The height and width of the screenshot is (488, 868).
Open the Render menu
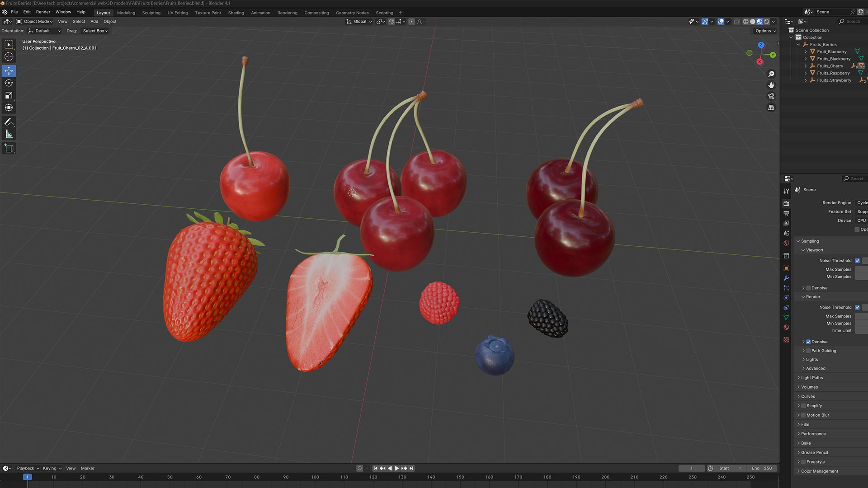click(x=43, y=12)
